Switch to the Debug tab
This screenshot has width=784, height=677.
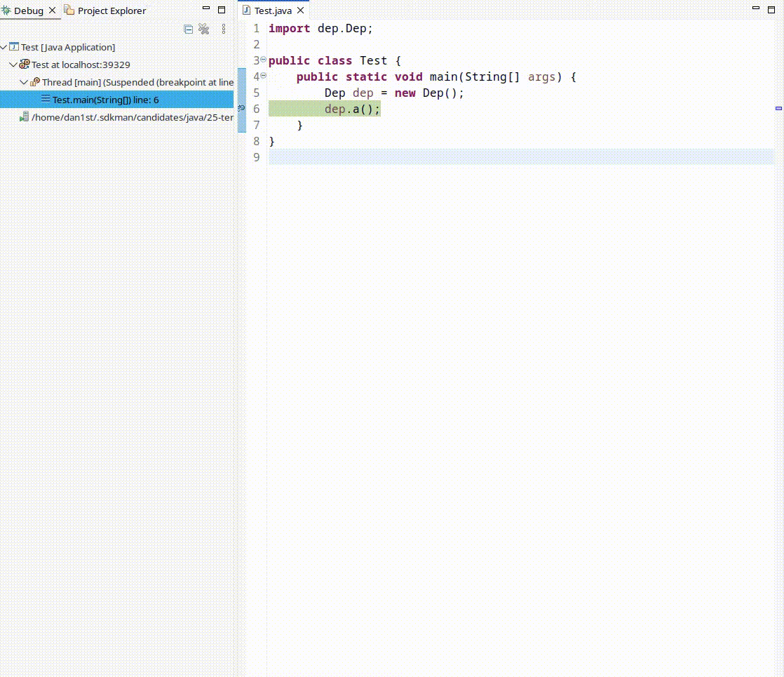(29, 11)
